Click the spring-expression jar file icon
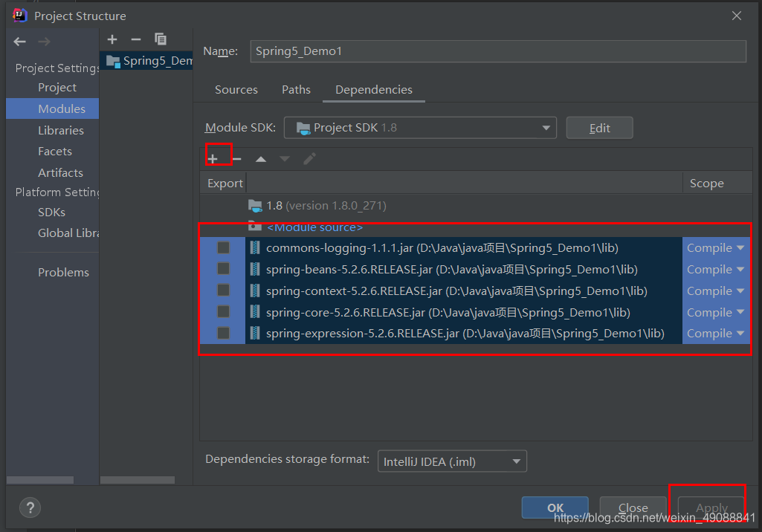 [255, 334]
